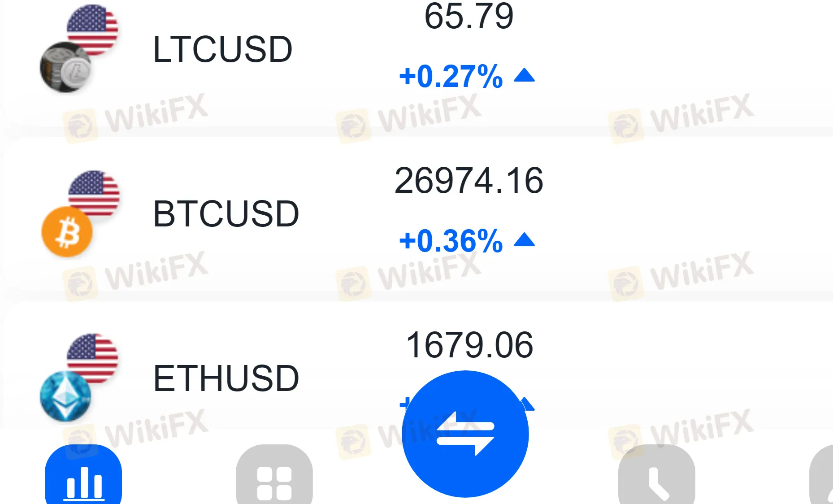Click the +0.27% change for LTCUSD
The image size is (833, 504).
tap(451, 76)
